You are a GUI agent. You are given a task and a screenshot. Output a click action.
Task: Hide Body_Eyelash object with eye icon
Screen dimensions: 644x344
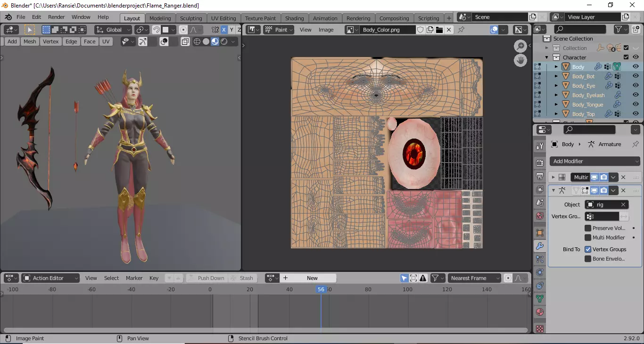click(x=636, y=95)
